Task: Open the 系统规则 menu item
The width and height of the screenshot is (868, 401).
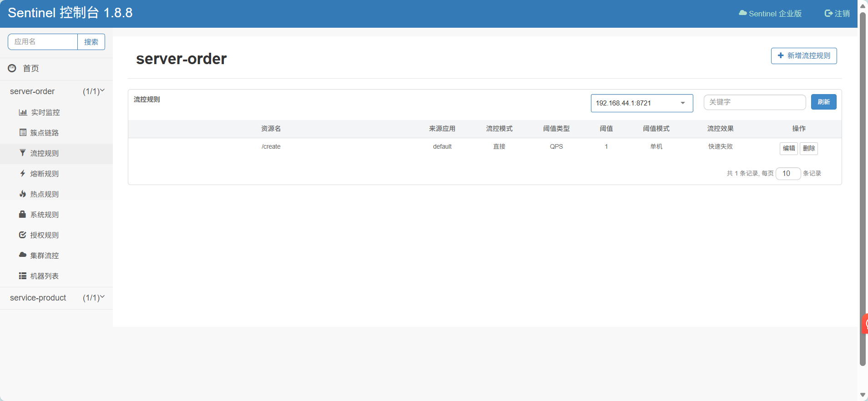Action: pos(56,215)
